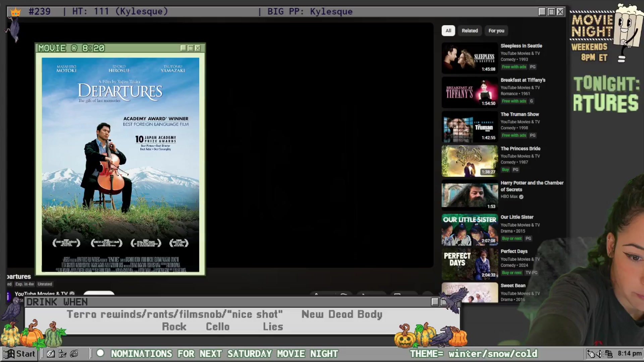Viewport: 644px width, 362px height.
Task: Maximize the main #239 top bar window
Action: (x=551, y=12)
